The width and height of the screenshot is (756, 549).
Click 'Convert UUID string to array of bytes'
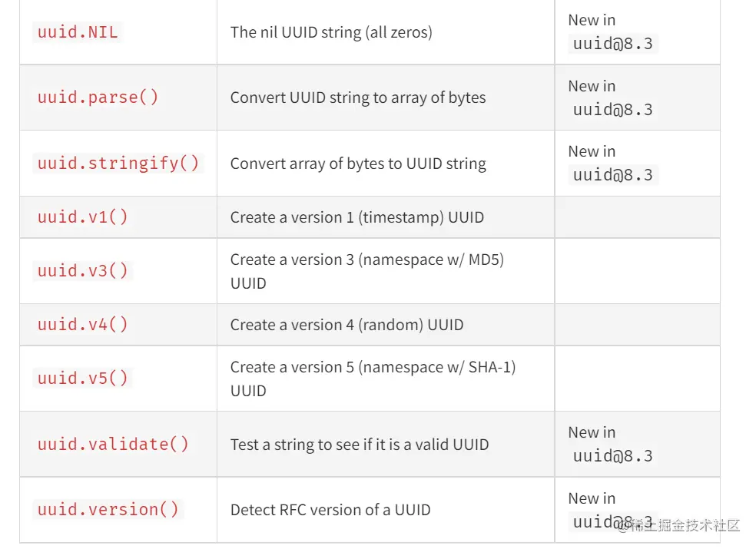[358, 98]
